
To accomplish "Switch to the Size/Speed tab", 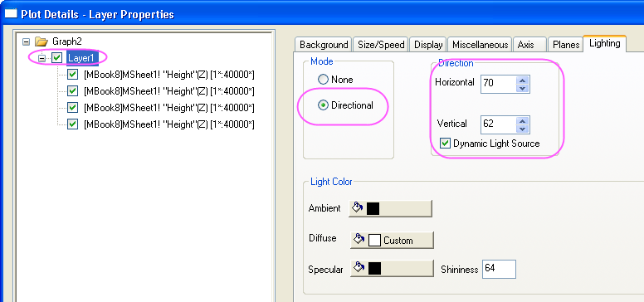I will point(381,45).
